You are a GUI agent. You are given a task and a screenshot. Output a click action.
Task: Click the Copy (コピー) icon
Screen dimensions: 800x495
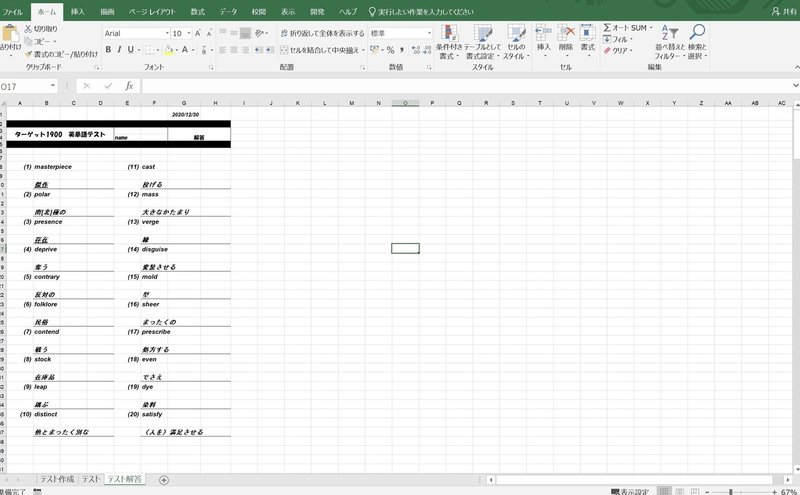[29, 41]
